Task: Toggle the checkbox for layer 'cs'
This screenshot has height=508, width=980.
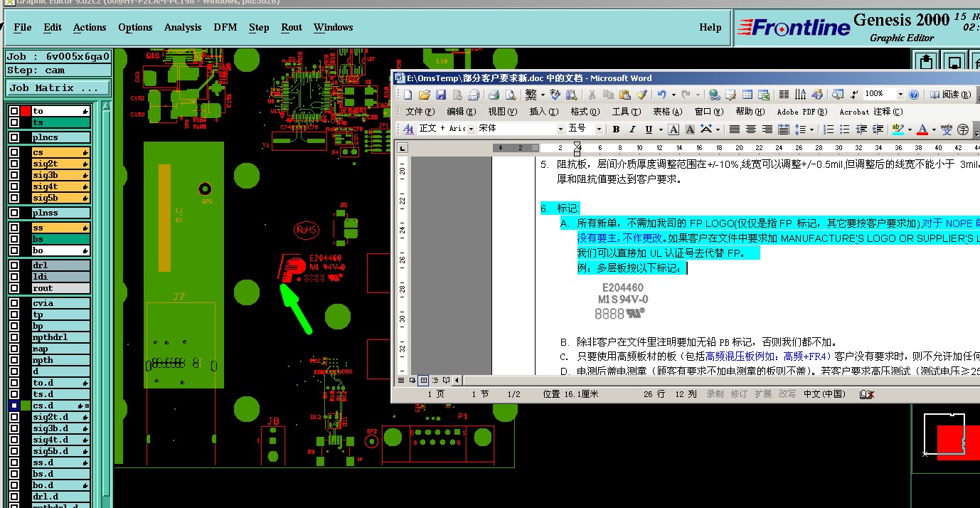Action: [x=14, y=152]
